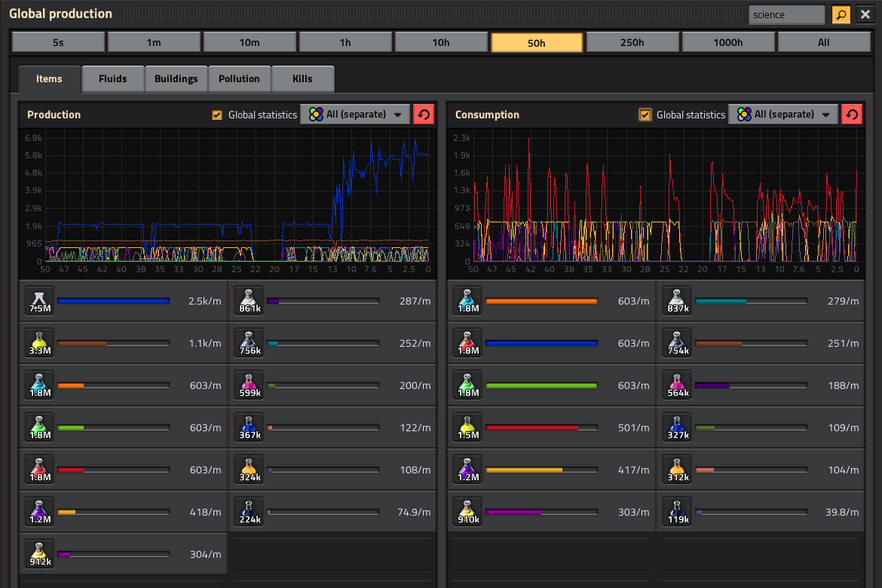Select the yellow flask icon showing 3.3M
882x588 pixels.
coord(40,343)
